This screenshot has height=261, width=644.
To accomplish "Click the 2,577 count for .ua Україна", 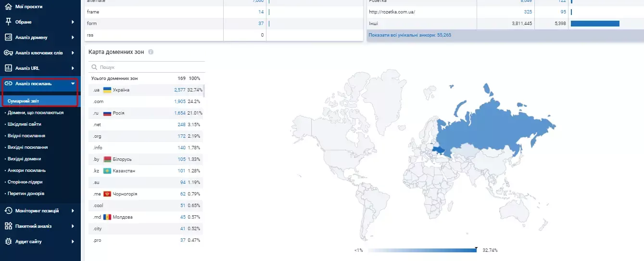I will (x=179, y=90).
